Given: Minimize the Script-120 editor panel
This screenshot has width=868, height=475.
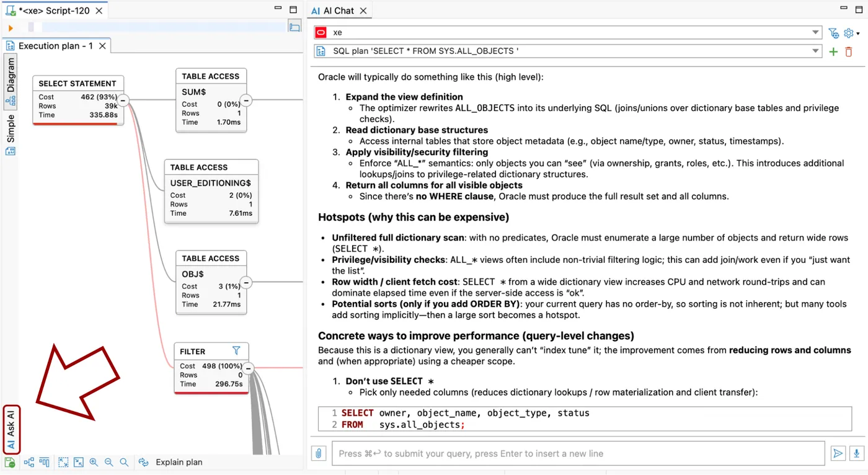Looking at the screenshot, I should [x=278, y=9].
